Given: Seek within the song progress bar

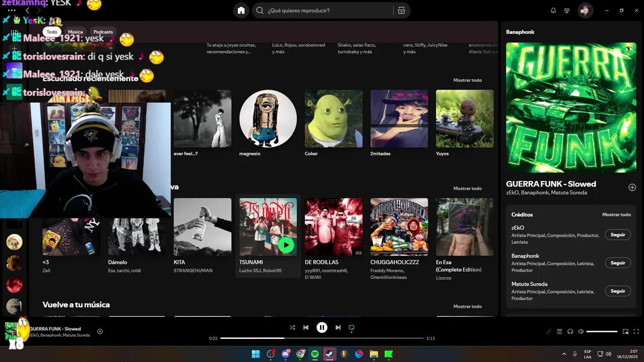Looking at the screenshot, I should (x=322, y=338).
